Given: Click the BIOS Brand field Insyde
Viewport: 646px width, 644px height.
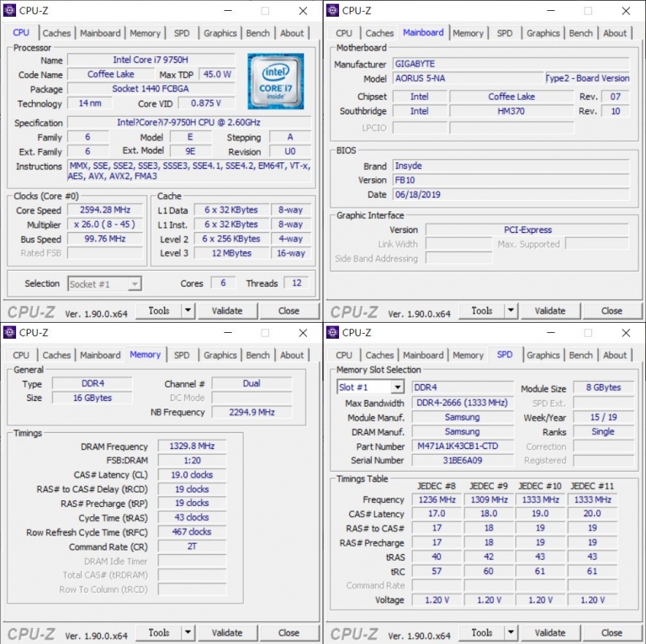Looking at the screenshot, I should pyautogui.click(x=511, y=166).
